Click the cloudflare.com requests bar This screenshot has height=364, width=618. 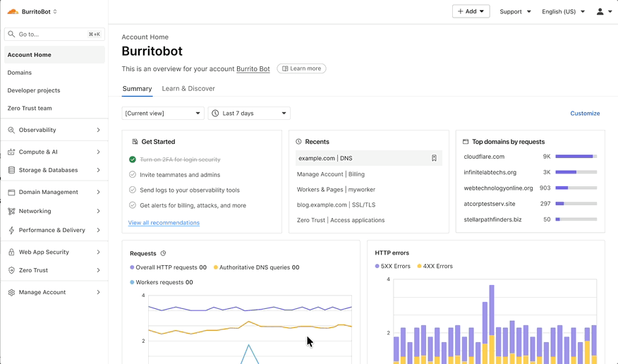tap(576, 157)
